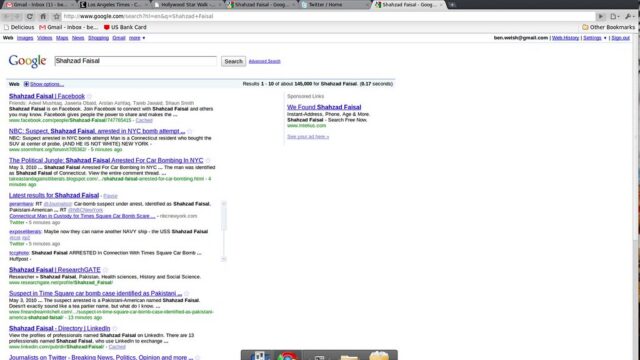Switch to the Hollywood Star Walk tab
The image size is (640, 360).
click(x=187, y=5)
